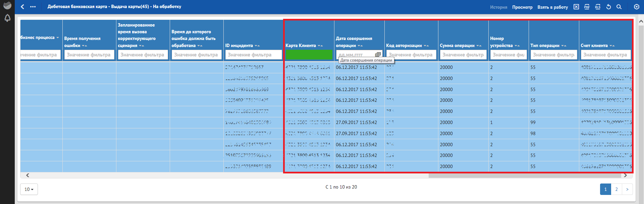Viewport: 644px width, 204px height.
Task: Open calendar picker in date filter
Action: (x=378, y=54)
